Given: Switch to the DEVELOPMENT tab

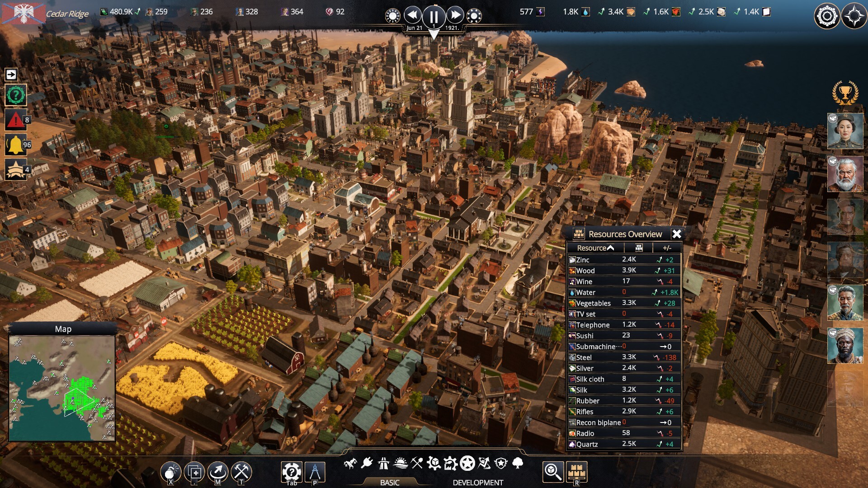Looking at the screenshot, I should point(478,482).
